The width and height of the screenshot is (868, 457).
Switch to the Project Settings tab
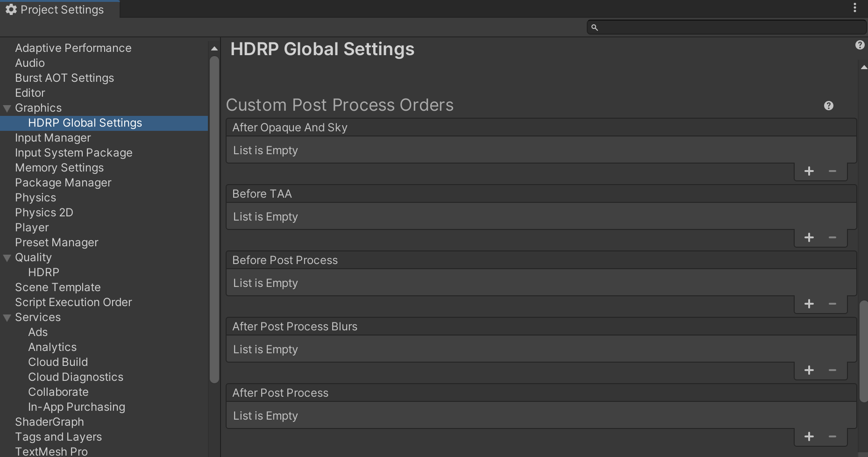61,9
